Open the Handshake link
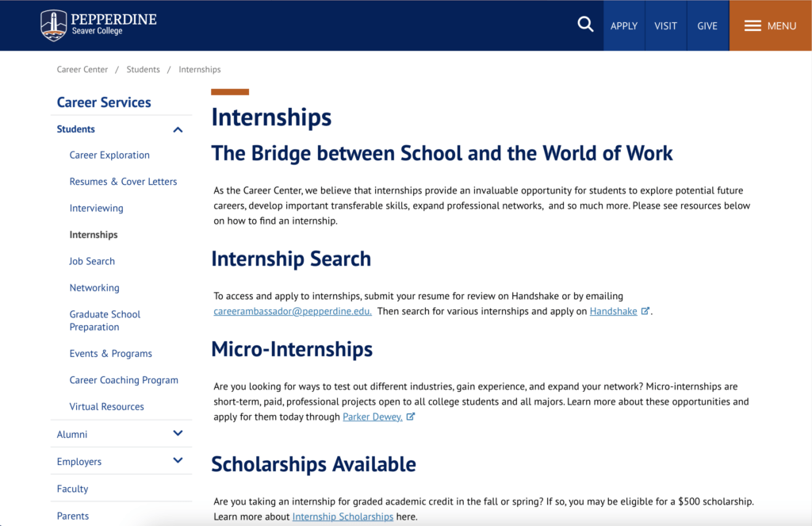Viewport: 812px width, 526px height. pyautogui.click(x=615, y=311)
